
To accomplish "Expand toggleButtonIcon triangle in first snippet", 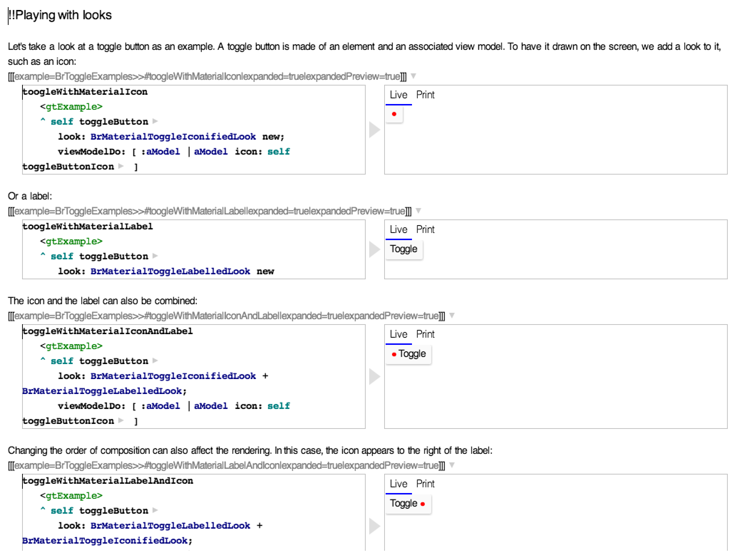I will [121, 166].
